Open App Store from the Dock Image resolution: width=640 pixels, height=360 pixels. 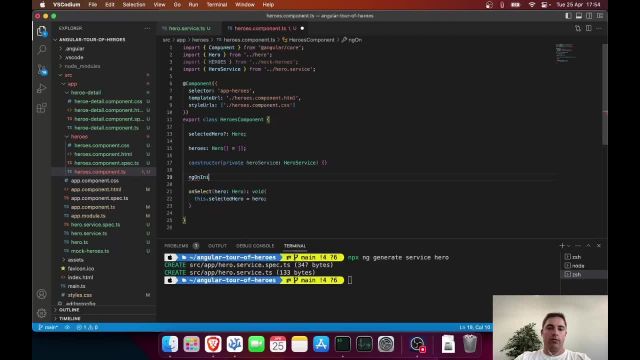pyautogui.click(x=321, y=344)
